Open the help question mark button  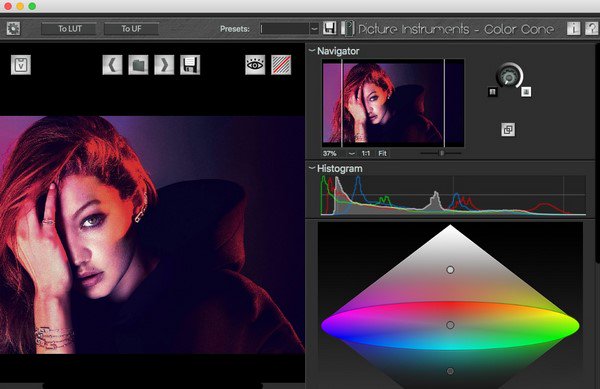pyautogui.click(x=592, y=29)
